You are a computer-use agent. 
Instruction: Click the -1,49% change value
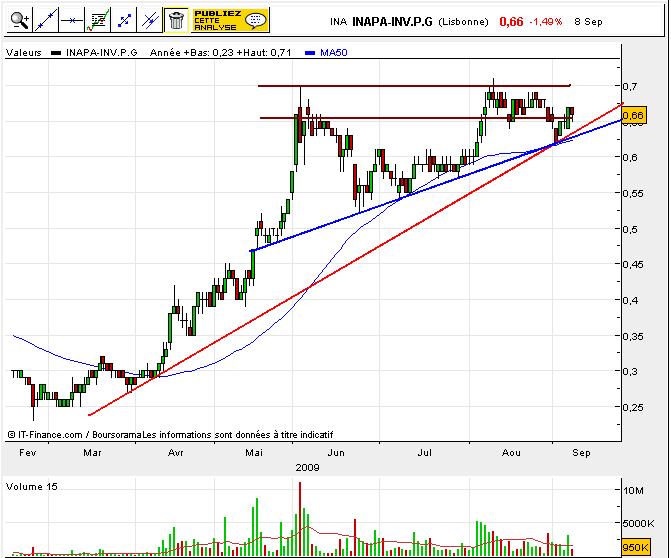pyautogui.click(x=546, y=21)
